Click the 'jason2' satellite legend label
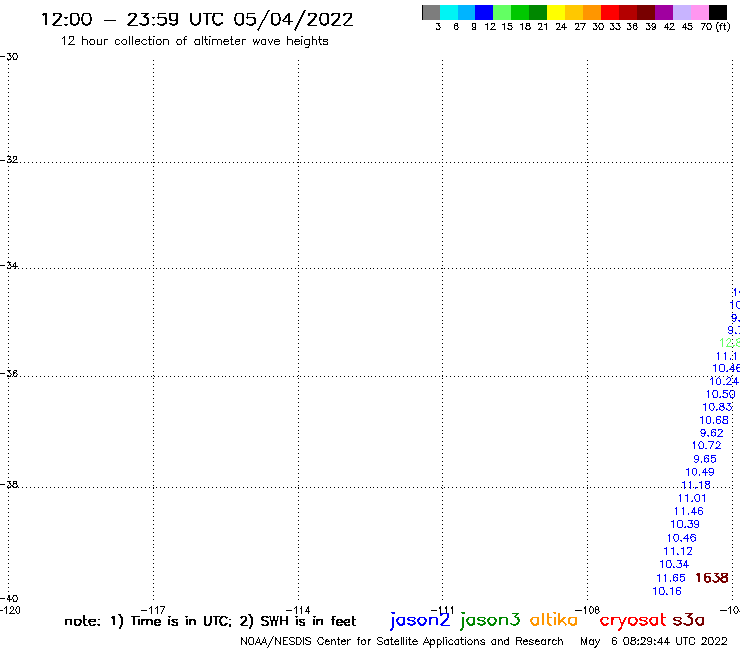The height and width of the screenshot is (650, 740). click(420, 620)
